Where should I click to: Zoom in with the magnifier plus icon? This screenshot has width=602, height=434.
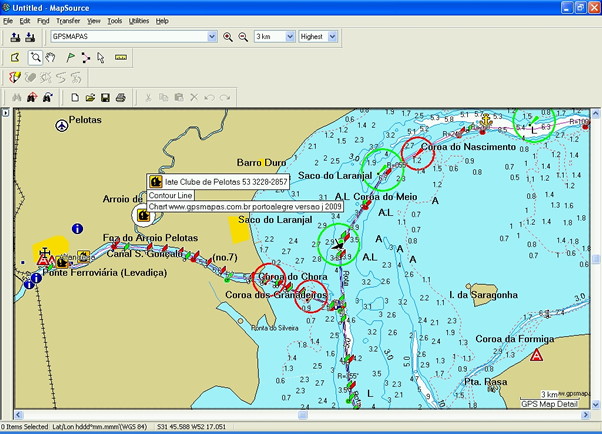228,37
